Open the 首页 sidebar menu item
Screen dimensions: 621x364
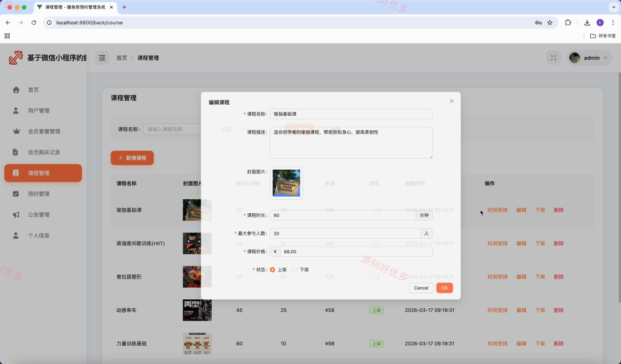[43, 90]
